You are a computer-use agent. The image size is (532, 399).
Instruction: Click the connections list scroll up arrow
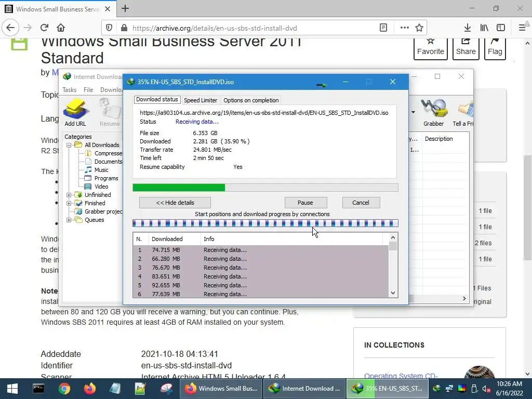tap(393, 238)
